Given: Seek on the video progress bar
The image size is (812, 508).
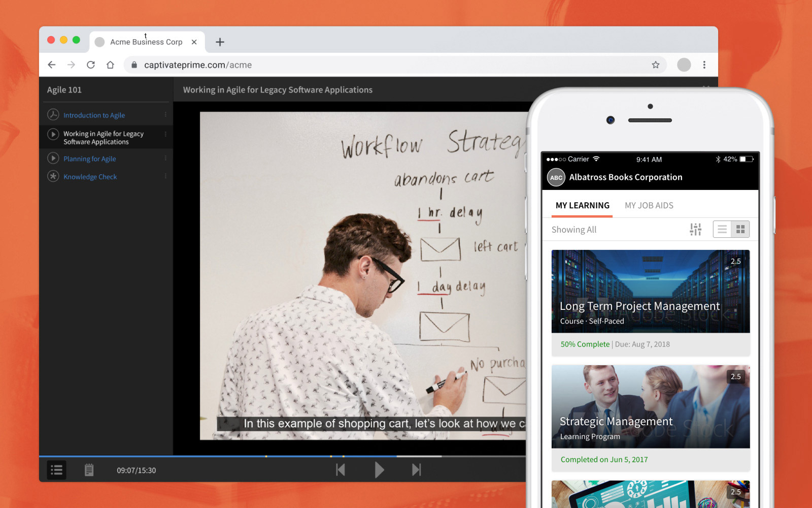Looking at the screenshot, I should click(283, 456).
